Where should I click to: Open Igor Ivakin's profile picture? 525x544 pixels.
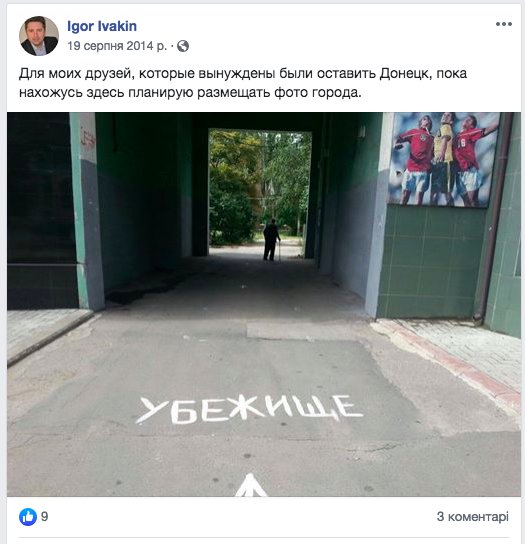(x=39, y=36)
